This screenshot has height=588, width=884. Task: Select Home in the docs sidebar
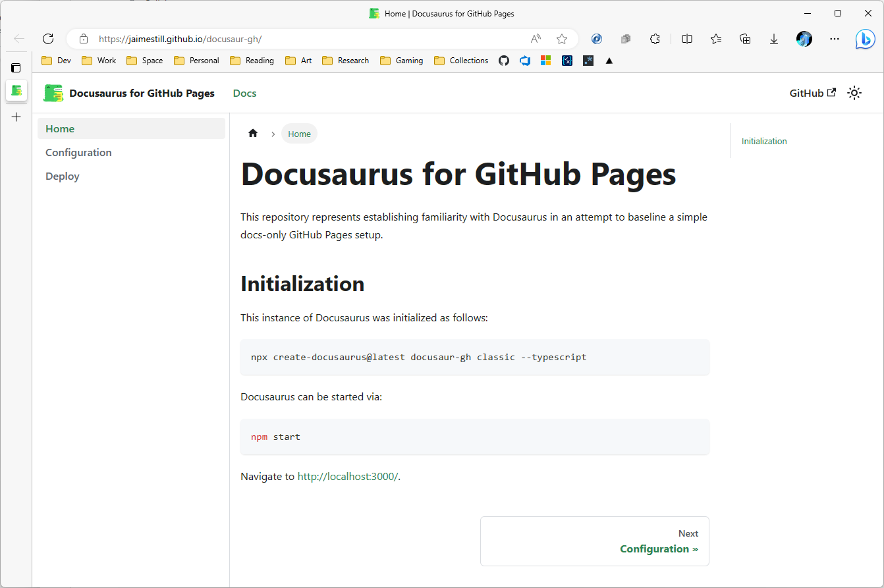click(x=131, y=129)
